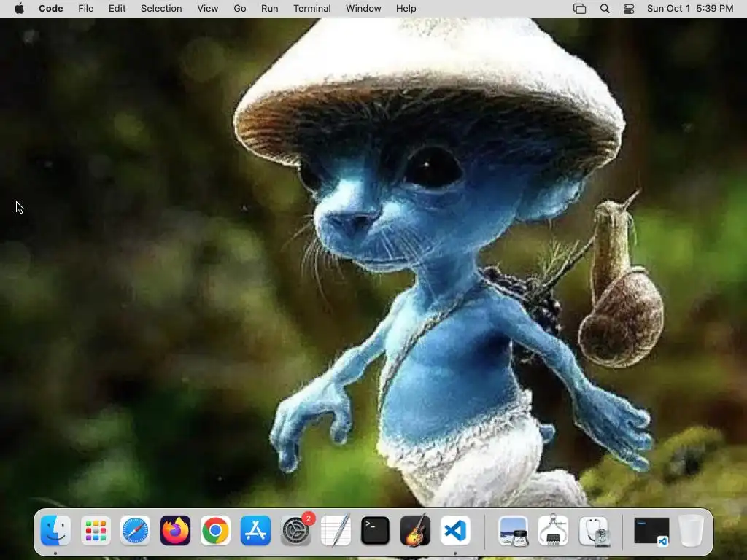Open the App Store from Dock

tap(255, 531)
